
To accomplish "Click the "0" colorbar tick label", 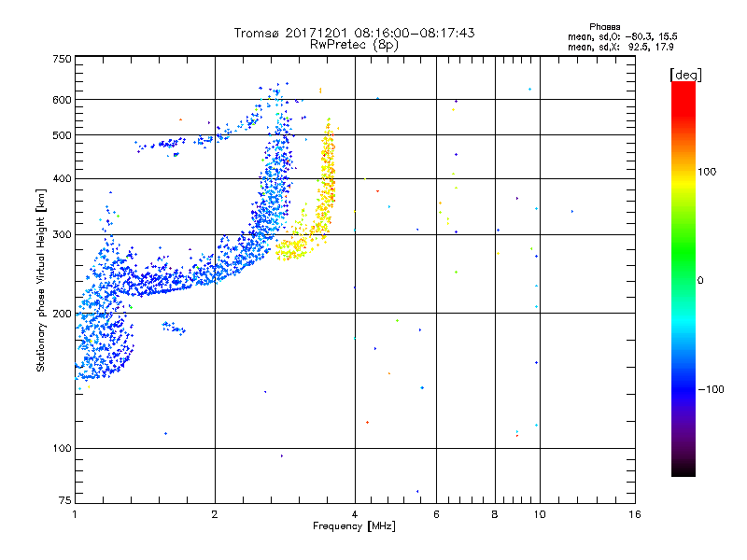I will (700, 281).
